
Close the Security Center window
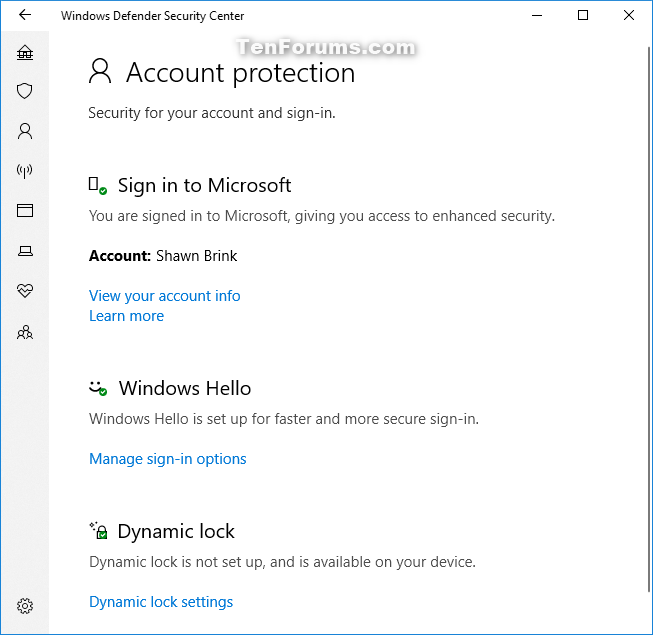click(x=629, y=15)
